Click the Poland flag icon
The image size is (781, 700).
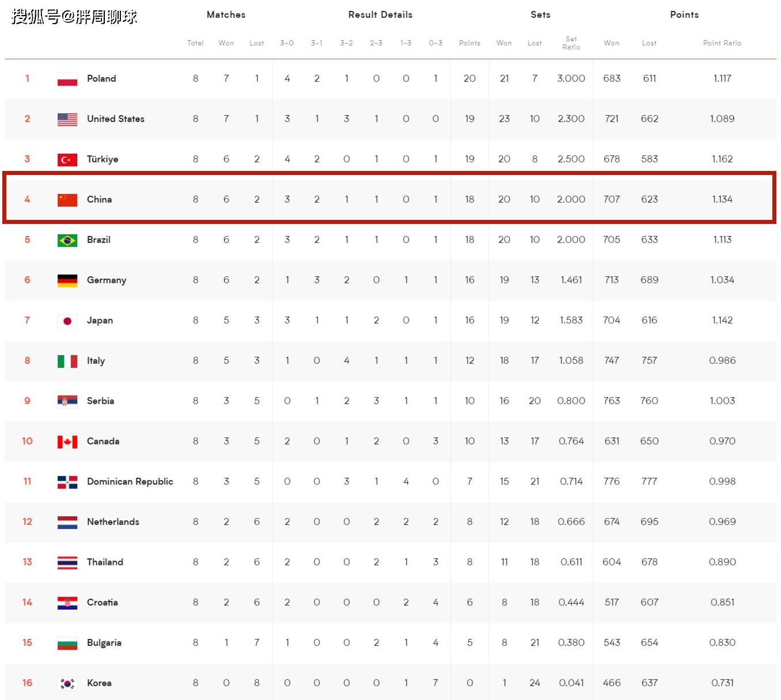[67, 79]
